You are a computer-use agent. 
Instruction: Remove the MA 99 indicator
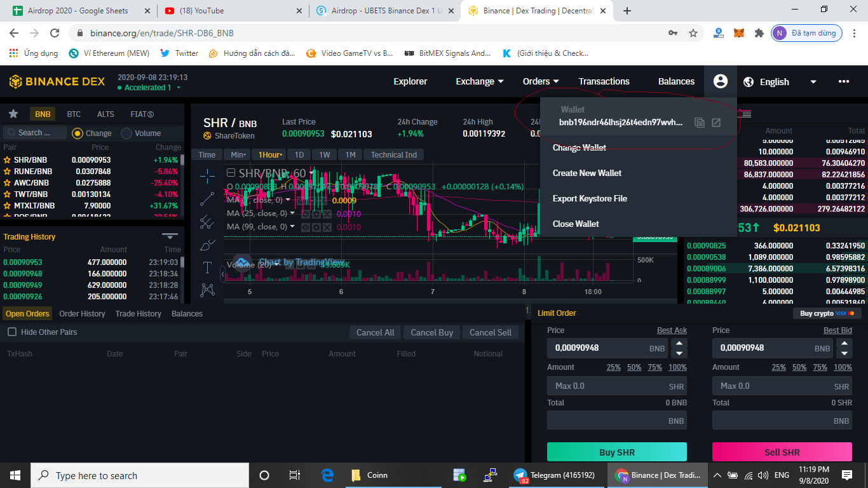(x=327, y=227)
